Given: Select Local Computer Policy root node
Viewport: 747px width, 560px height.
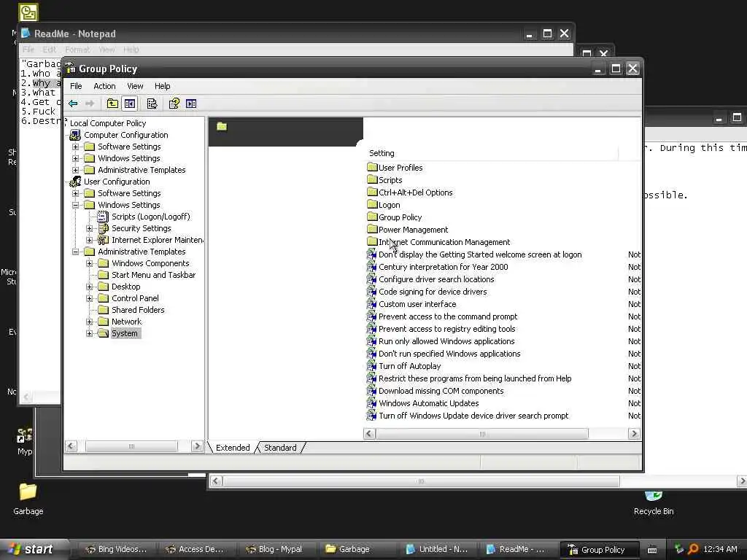Looking at the screenshot, I should point(108,123).
